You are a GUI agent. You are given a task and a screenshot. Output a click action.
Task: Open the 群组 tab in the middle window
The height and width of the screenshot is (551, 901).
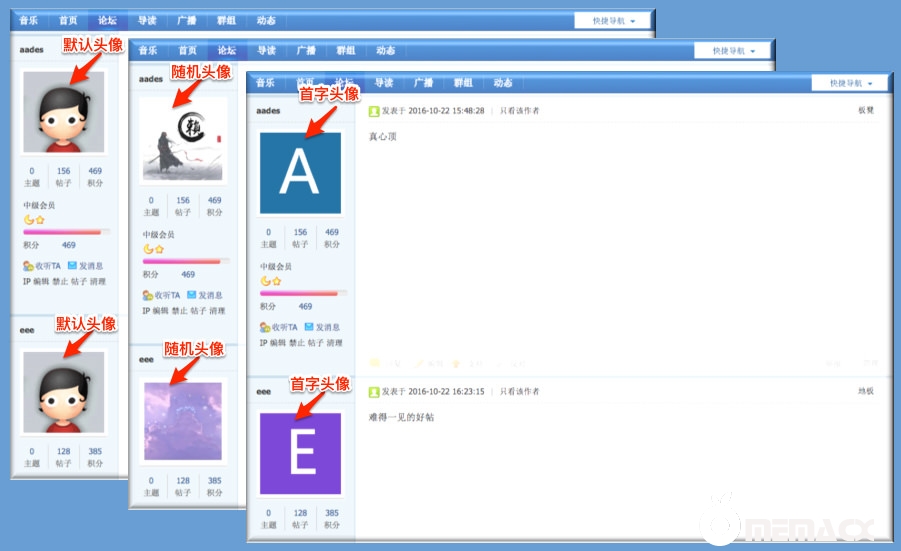coord(346,51)
